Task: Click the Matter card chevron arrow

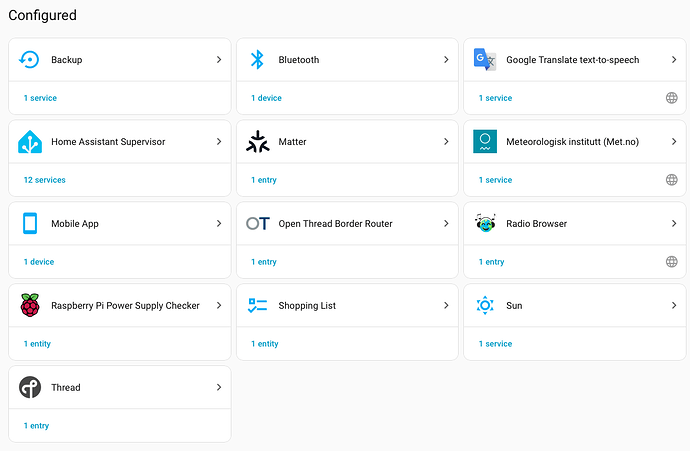Action: (446, 141)
